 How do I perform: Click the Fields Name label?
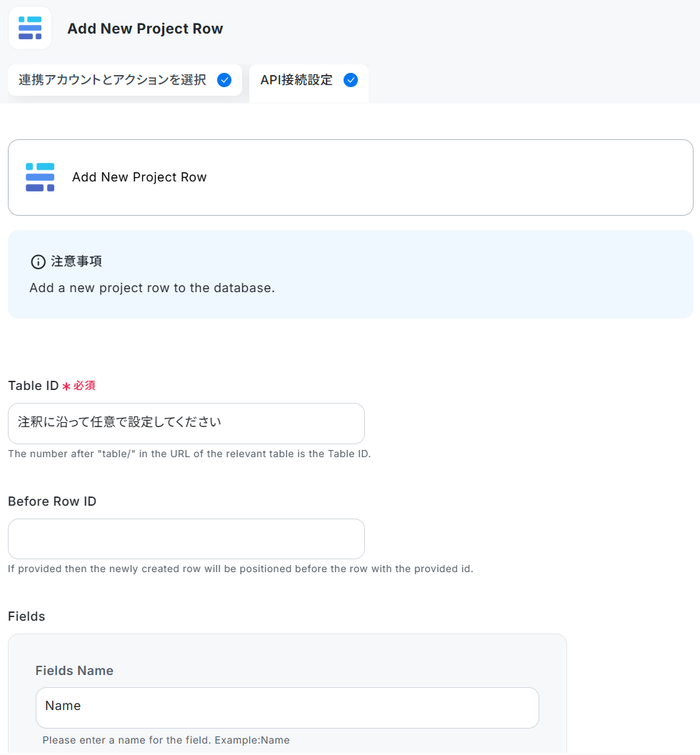point(74,670)
